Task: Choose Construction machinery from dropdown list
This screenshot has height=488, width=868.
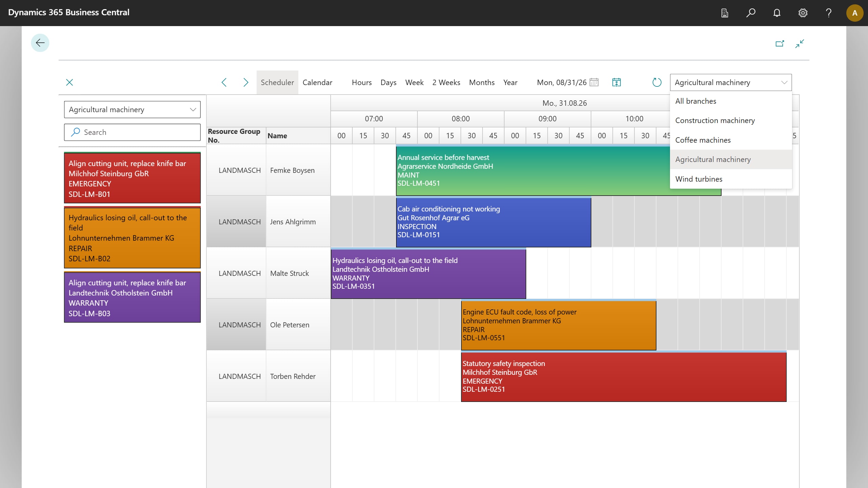Action: tap(731, 120)
